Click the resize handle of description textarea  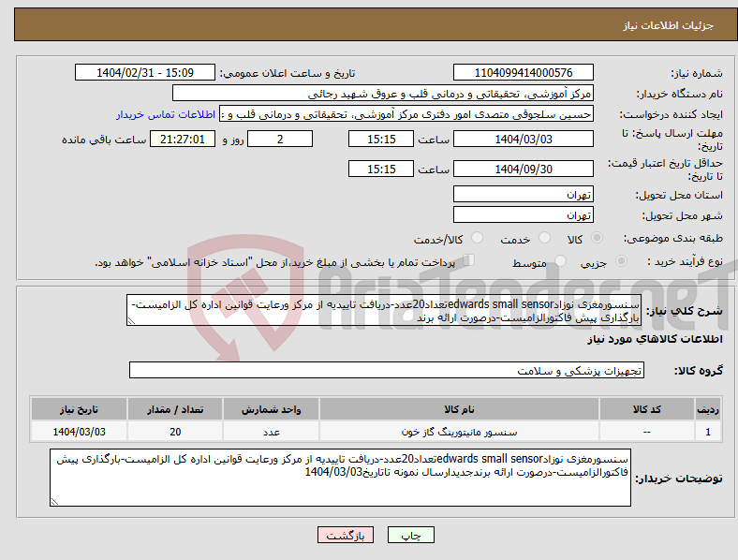[x=131, y=321]
